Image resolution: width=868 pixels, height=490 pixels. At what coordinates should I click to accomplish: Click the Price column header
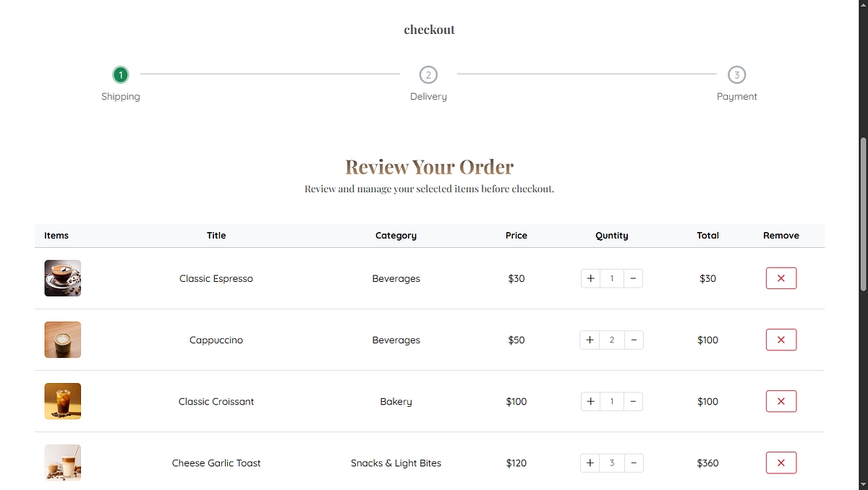tap(516, 235)
